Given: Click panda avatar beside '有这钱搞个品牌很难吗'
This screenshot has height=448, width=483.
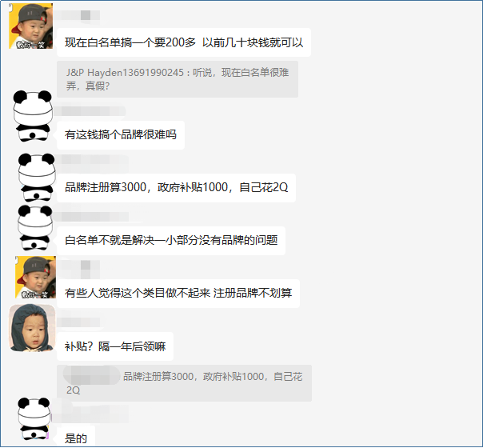Looking at the screenshot, I should point(32,116).
